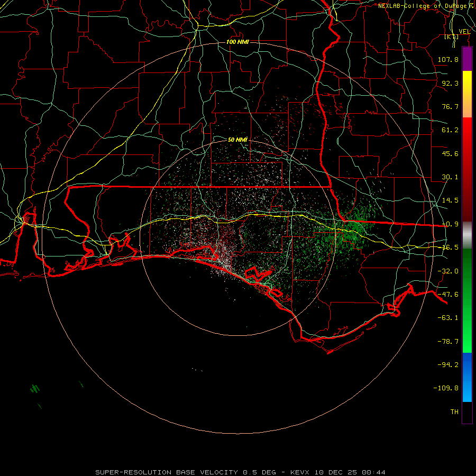Click the 92.3 velocity legend value

[450, 83]
